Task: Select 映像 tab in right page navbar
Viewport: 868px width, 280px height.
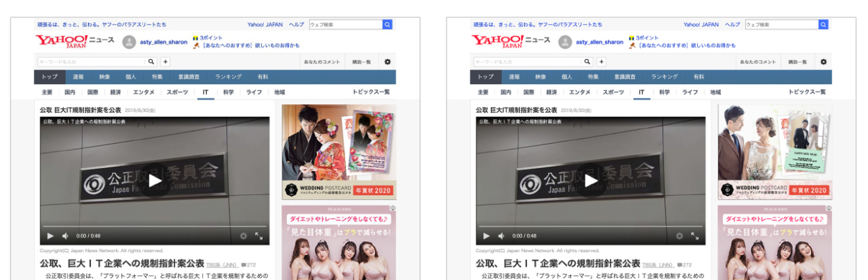Action: (540, 76)
